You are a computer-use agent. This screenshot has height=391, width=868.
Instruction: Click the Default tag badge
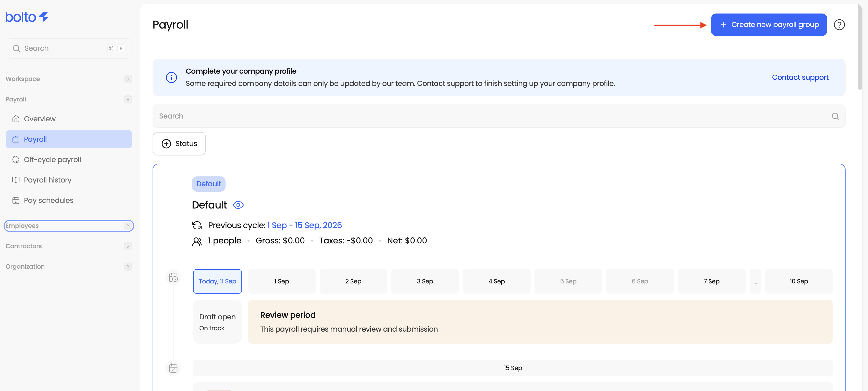point(208,184)
